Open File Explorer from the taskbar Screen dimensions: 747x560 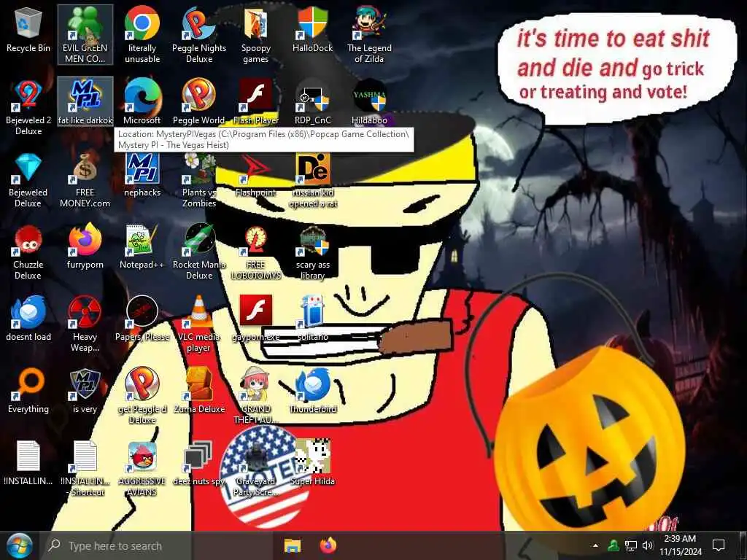coord(293,546)
